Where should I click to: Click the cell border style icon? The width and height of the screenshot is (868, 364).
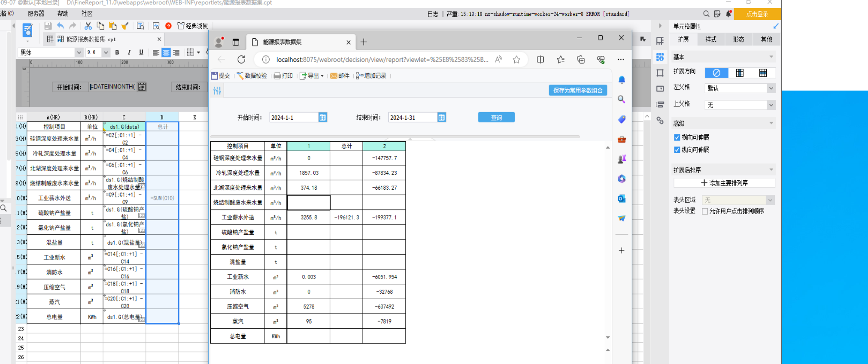click(191, 52)
